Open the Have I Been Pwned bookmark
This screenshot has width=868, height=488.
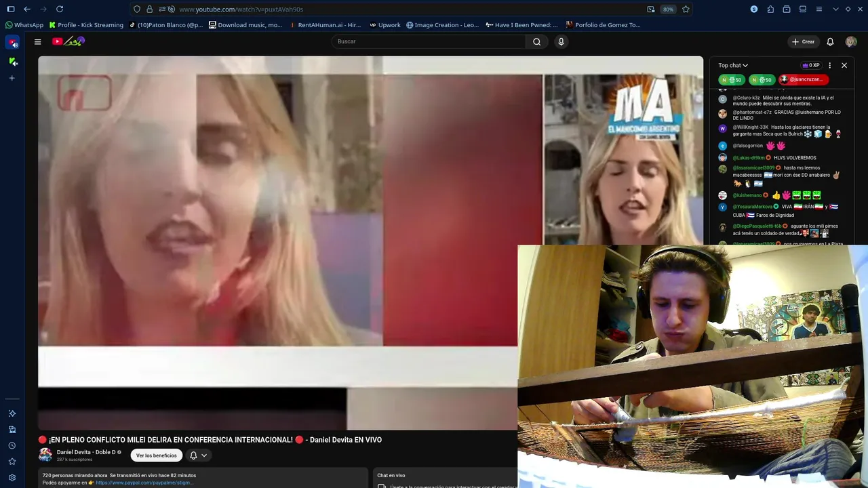pyautogui.click(x=522, y=25)
